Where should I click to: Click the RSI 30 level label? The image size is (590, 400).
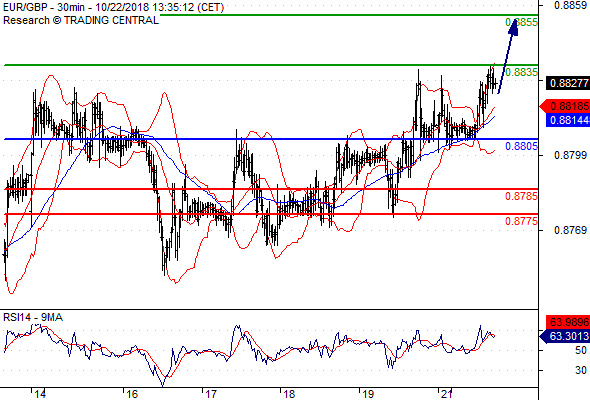pos(581,370)
